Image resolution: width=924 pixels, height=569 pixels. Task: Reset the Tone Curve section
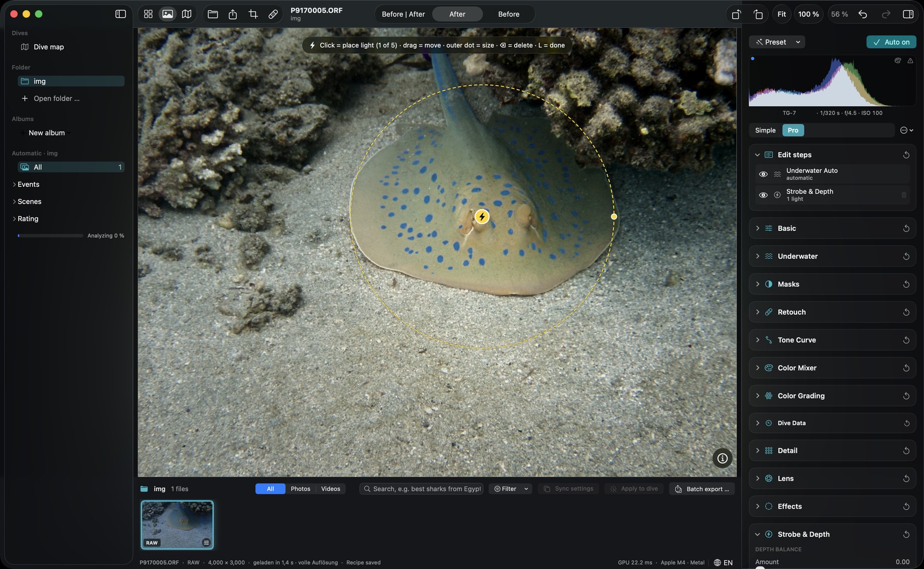tap(906, 340)
